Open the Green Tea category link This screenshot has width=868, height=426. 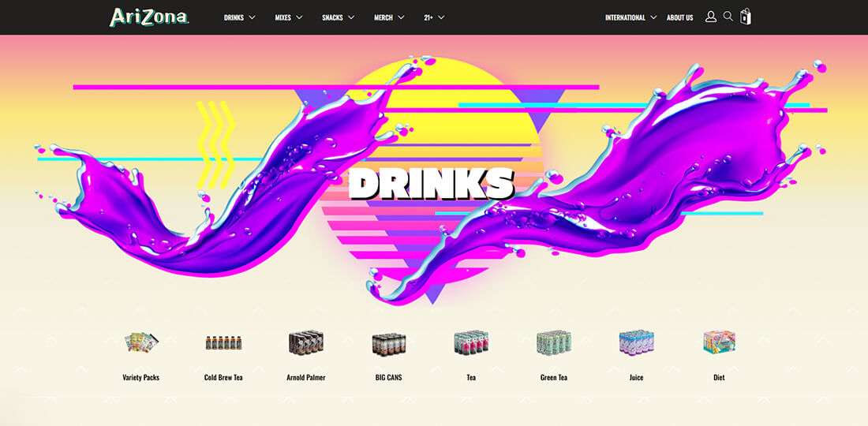[554, 377]
